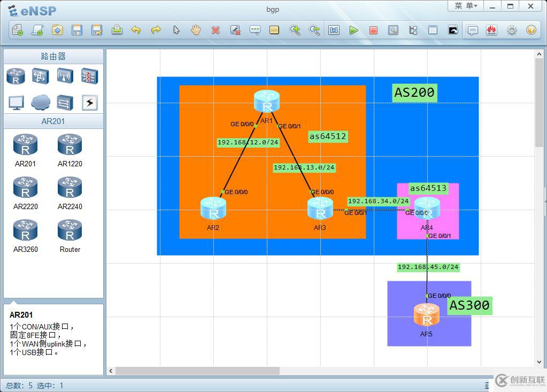
Task: Click the canvas scroll-up arrow
Action: 539,54
